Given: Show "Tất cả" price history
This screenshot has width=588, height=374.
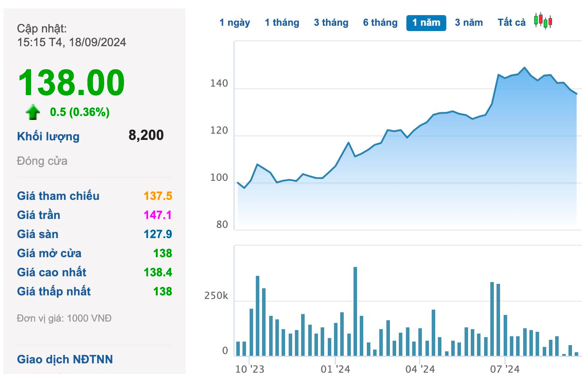Looking at the screenshot, I should pyautogui.click(x=511, y=23).
